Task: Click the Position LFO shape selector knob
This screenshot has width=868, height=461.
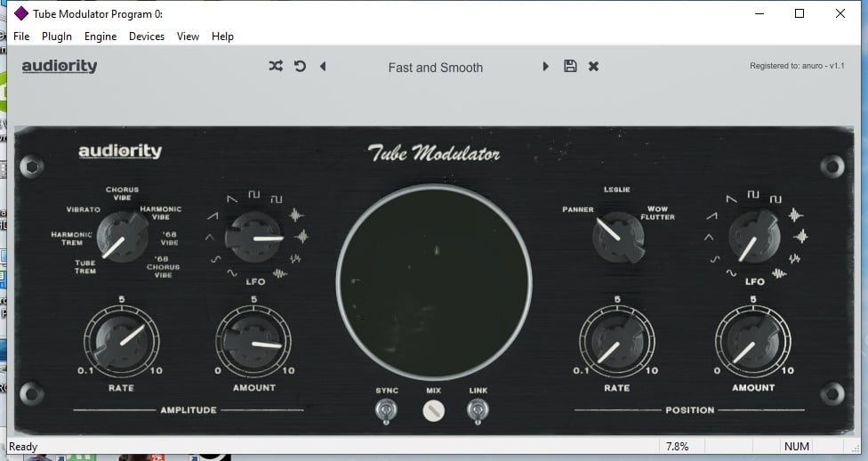Action: [x=754, y=237]
